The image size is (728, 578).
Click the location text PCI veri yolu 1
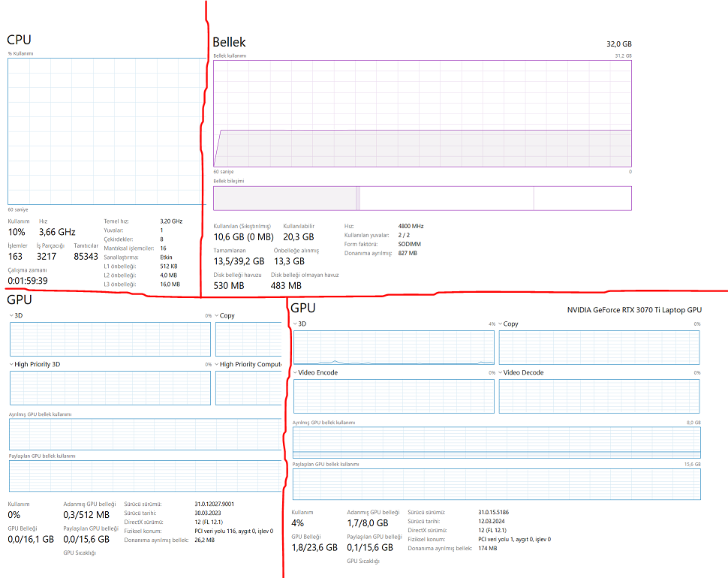click(497, 540)
